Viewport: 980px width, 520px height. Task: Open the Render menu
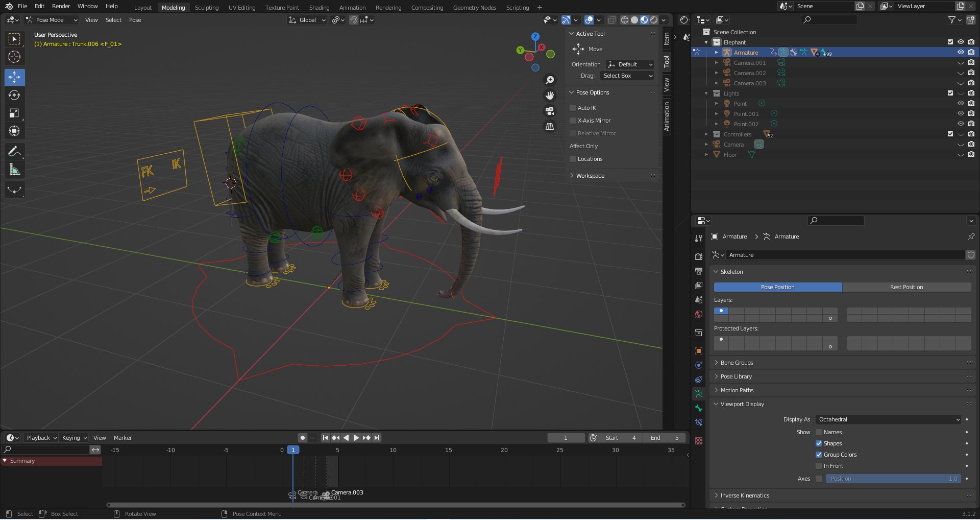click(61, 6)
